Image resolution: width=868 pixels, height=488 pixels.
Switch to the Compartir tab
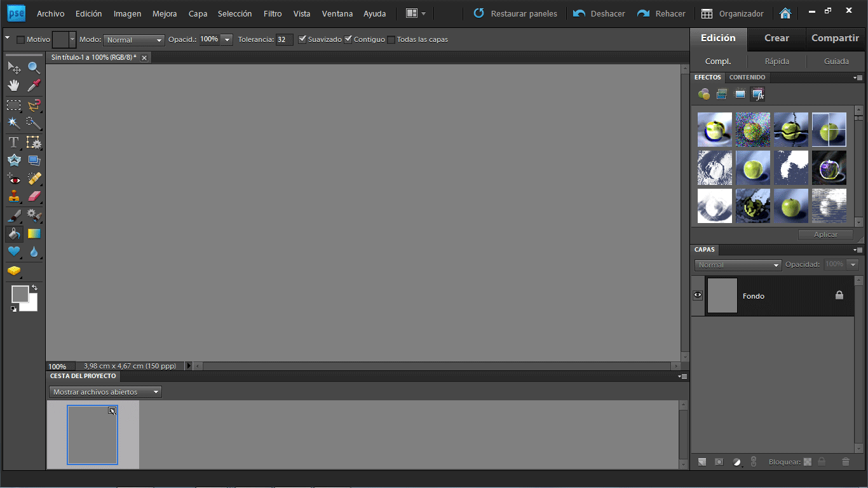[836, 38]
